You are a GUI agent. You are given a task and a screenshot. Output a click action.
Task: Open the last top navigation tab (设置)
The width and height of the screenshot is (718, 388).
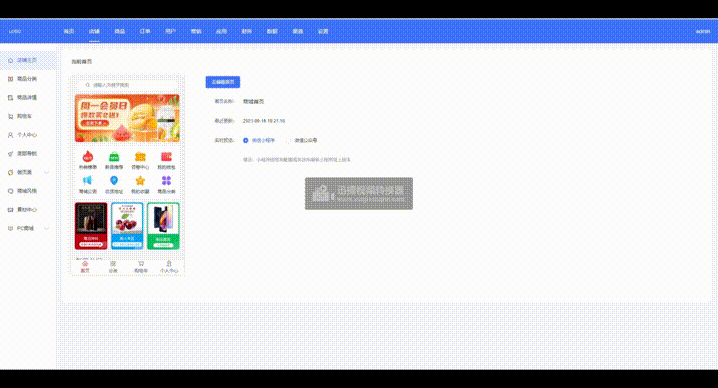click(x=323, y=32)
